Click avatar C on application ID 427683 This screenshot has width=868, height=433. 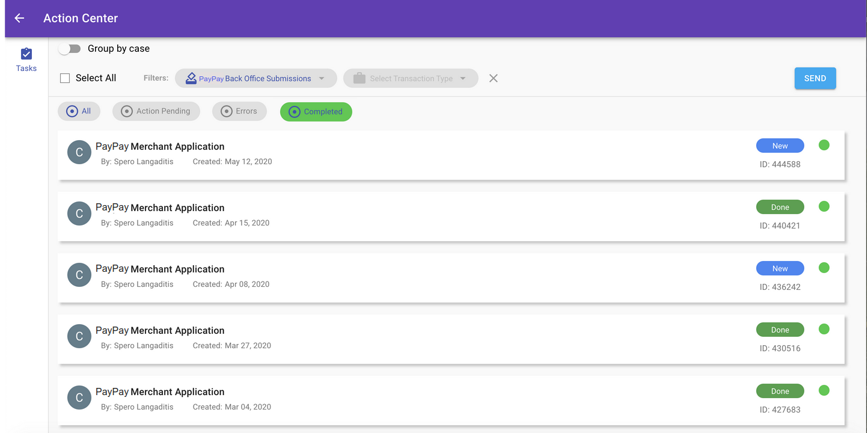click(79, 398)
